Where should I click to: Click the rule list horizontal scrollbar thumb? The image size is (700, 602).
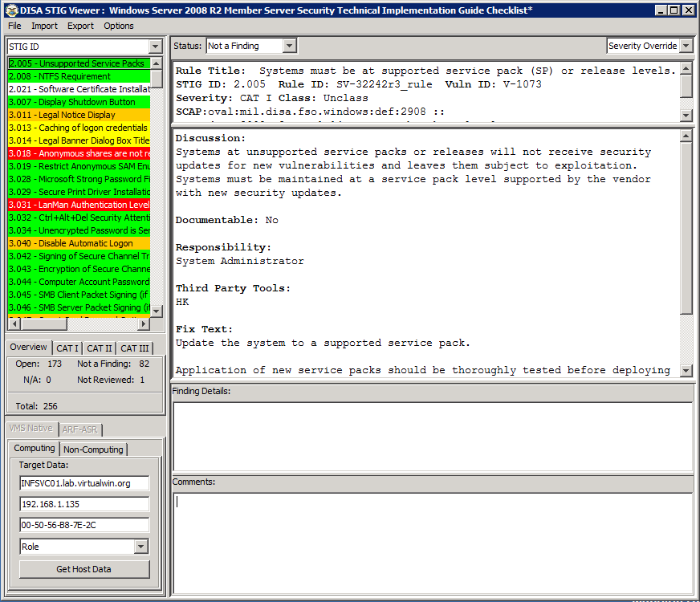(43, 323)
